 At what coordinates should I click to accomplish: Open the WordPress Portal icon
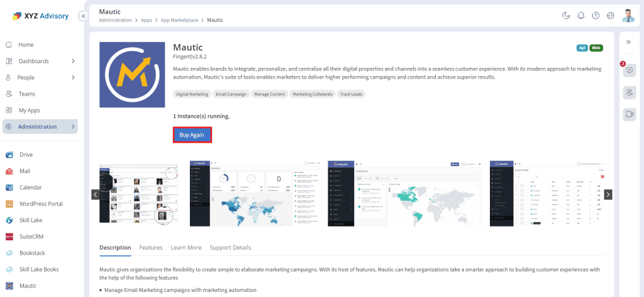click(10, 204)
